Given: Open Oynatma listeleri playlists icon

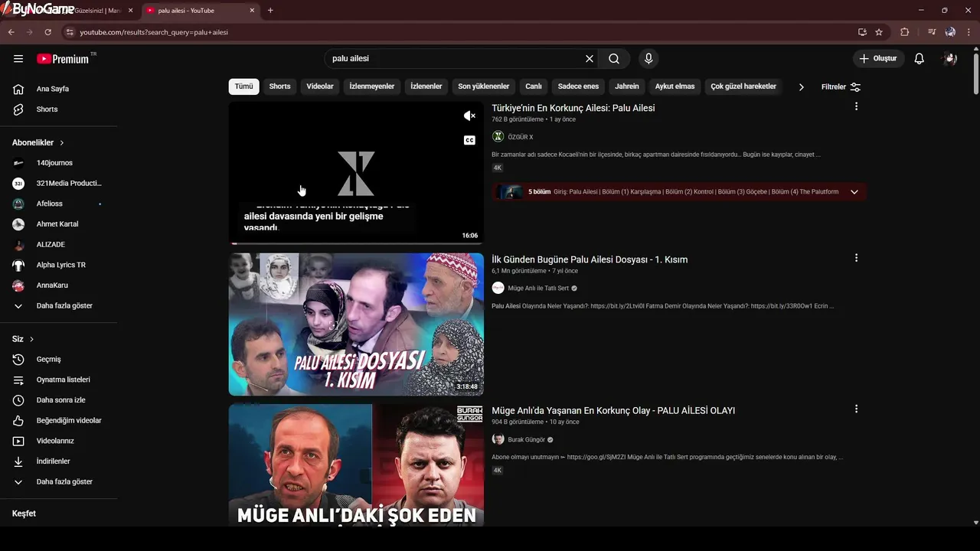Looking at the screenshot, I should (18, 380).
